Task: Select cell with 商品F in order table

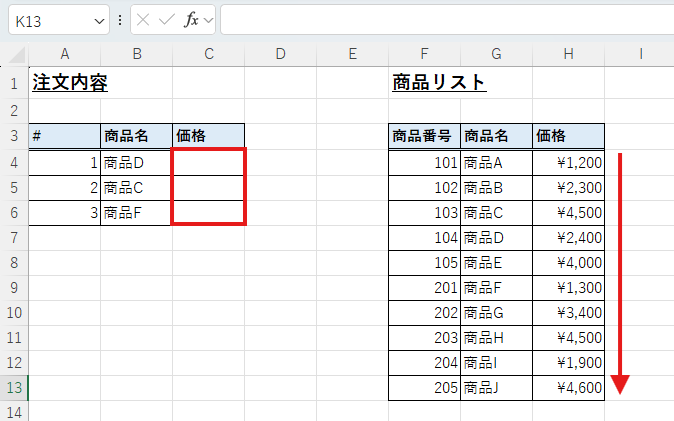Action: point(136,212)
